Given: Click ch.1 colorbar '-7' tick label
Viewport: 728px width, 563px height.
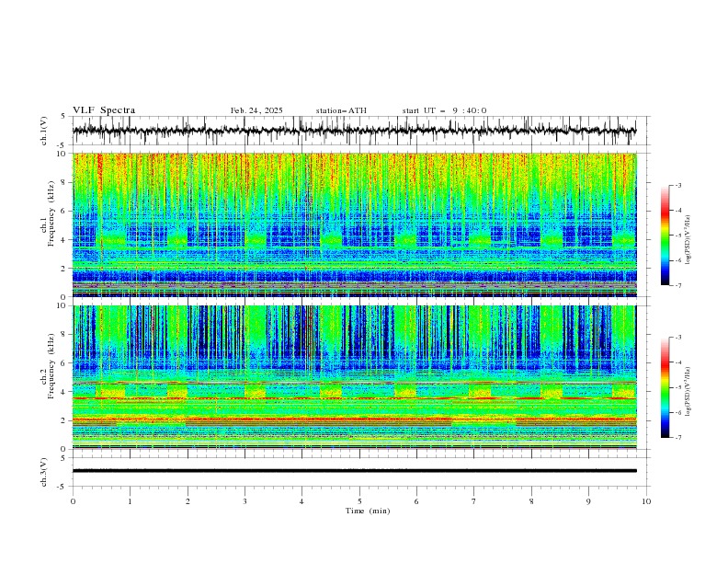Looking at the screenshot, I should pyautogui.click(x=678, y=285).
